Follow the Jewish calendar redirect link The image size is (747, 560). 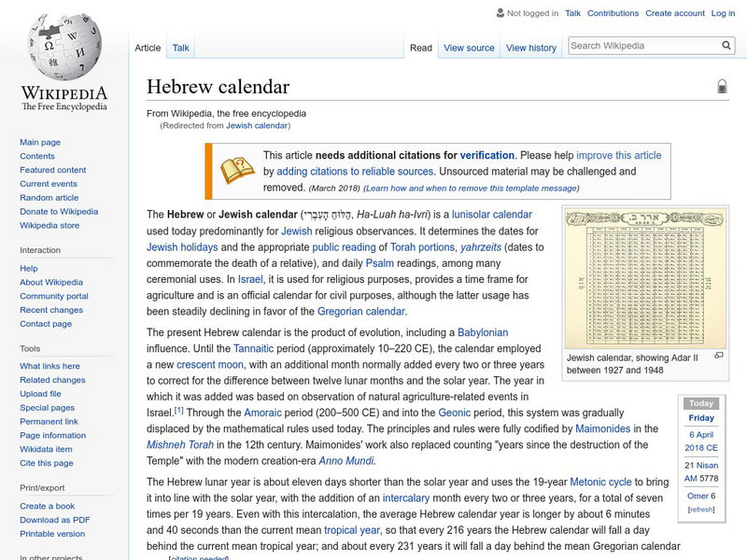tap(256, 125)
